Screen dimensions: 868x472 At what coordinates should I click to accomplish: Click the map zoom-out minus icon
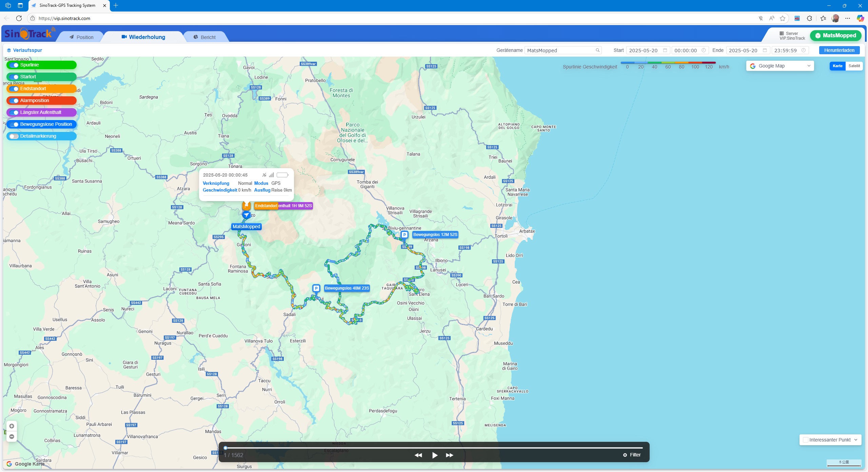tap(12, 437)
